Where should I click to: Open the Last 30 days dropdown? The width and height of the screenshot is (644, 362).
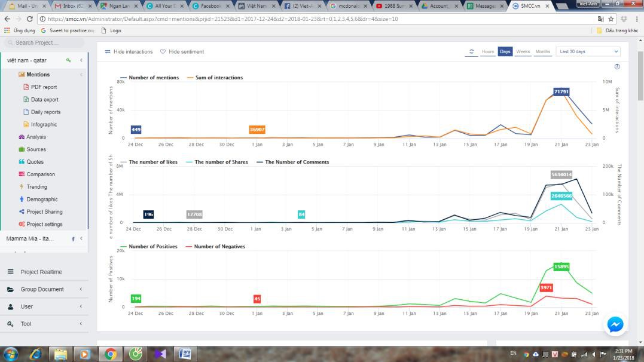[x=588, y=52]
